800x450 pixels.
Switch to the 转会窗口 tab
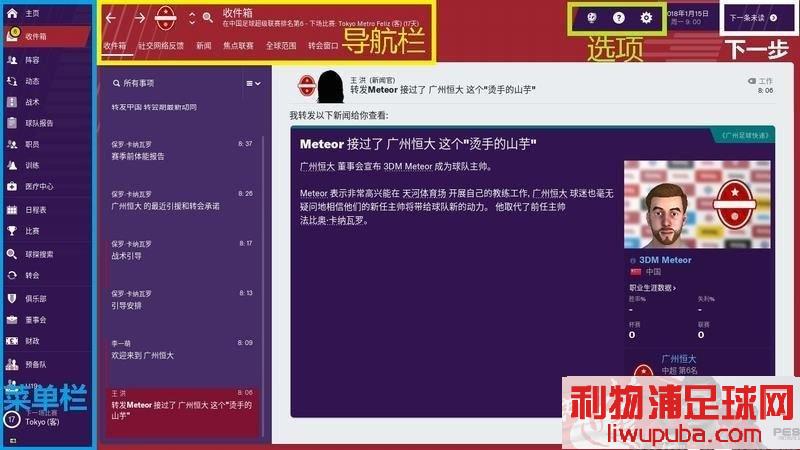click(323, 45)
